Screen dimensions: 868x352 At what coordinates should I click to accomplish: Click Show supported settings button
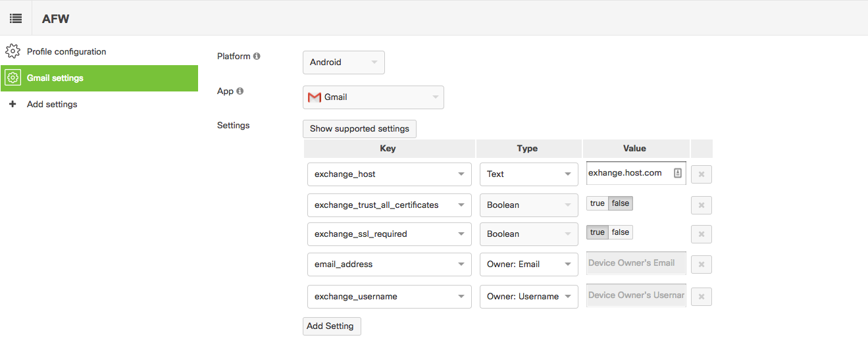[359, 129]
